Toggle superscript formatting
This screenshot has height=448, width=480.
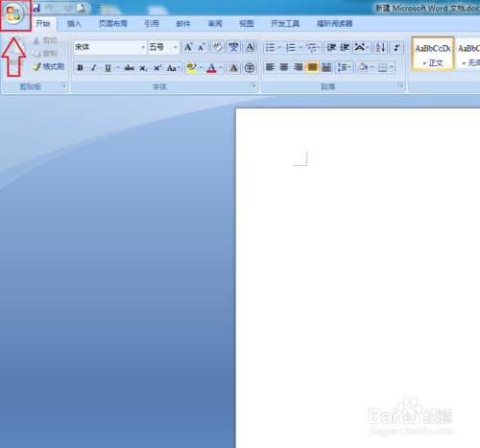(157, 68)
